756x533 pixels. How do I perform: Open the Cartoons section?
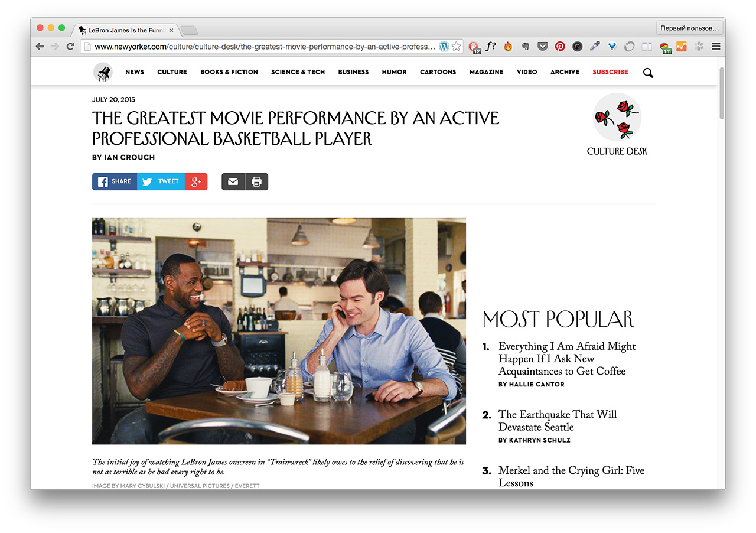(x=438, y=72)
